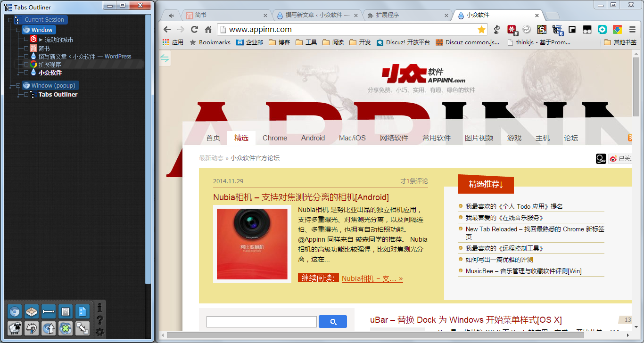Open the Nubia相机 article title link

pos(301,197)
